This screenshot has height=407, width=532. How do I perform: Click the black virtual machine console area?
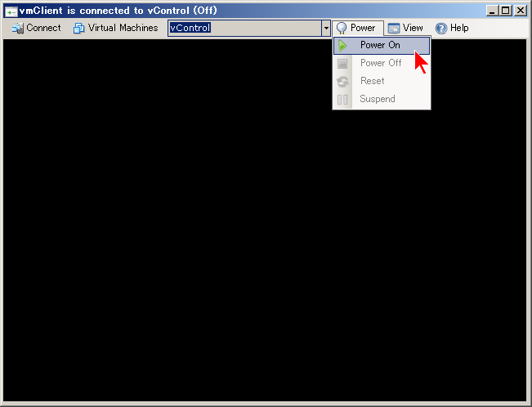coord(265,220)
